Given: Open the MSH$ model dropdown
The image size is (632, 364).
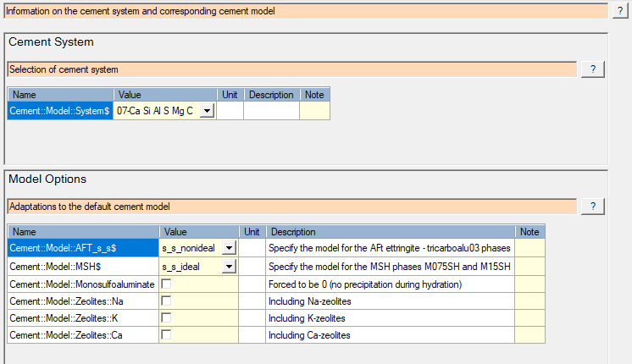Looking at the screenshot, I should tap(228, 267).
